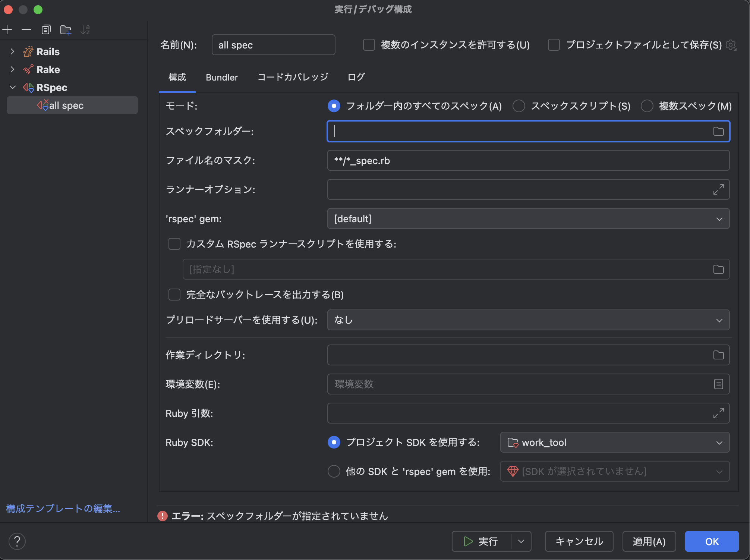Create a new folder using the folder-plus icon
Screen dimensions: 750x560
click(66, 29)
